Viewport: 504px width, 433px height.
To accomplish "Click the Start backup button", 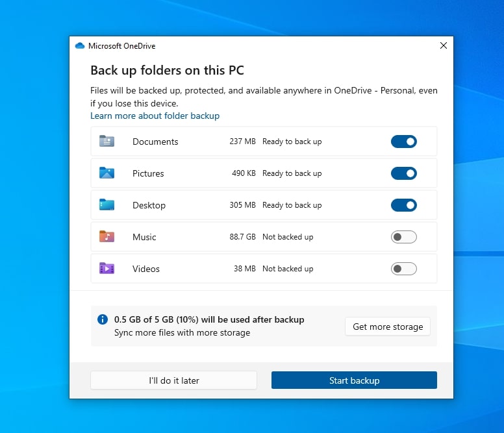I will (x=354, y=380).
